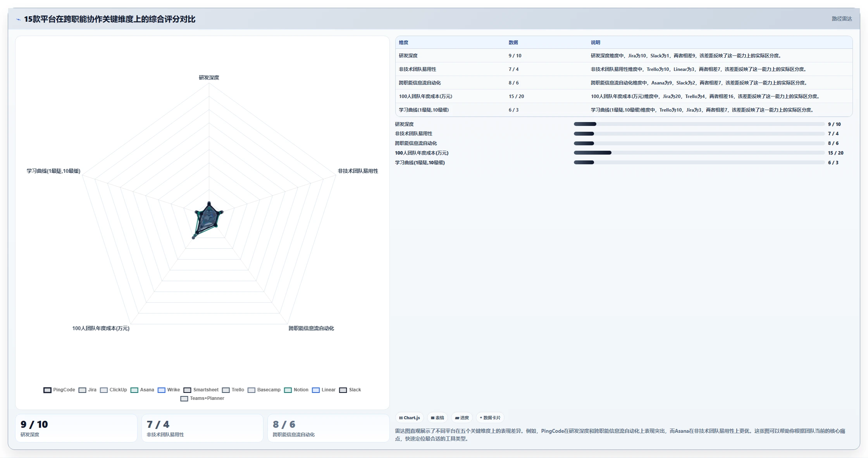The height and width of the screenshot is (458, 868).
Task: Toggle Basecamp series in legend
Action: click(264, 390)
